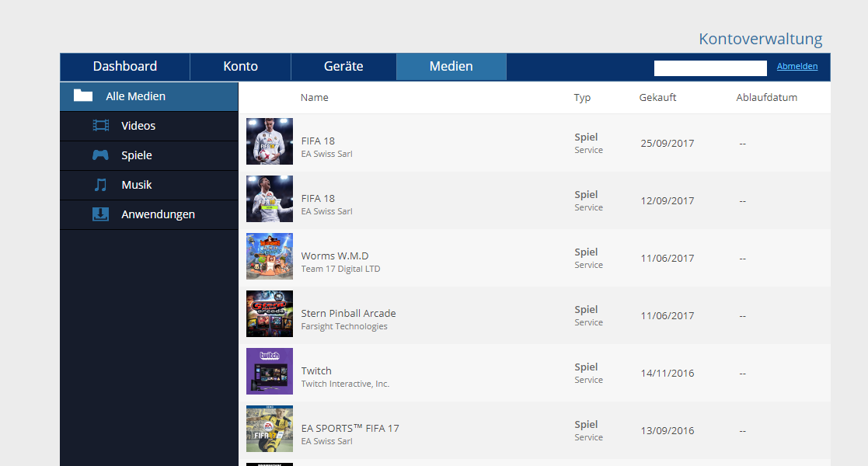The image size is (868, 466).
Task: Click the Ablaufdatum column header
Action: (767, 97)
